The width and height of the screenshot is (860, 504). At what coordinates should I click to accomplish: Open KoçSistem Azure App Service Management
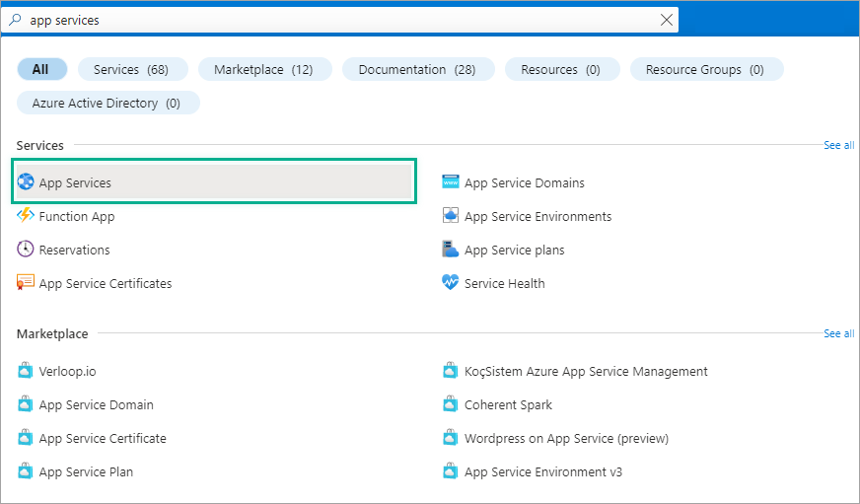point(586,371)
